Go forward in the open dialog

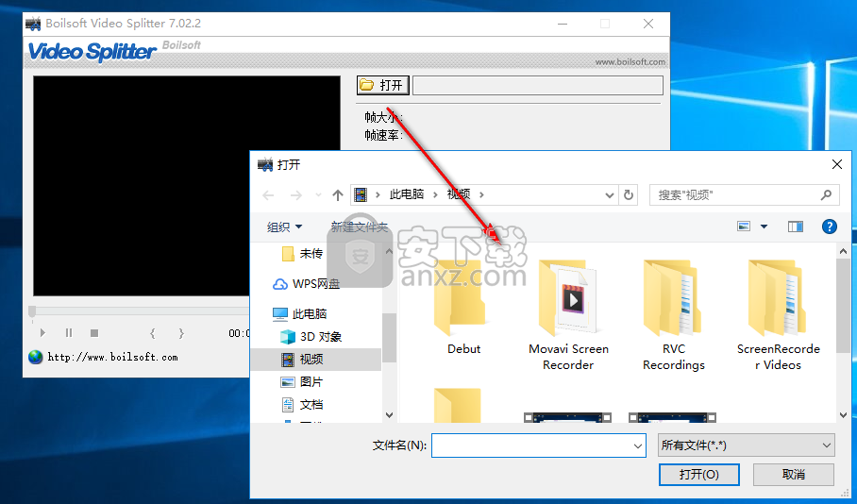[295, 195]
